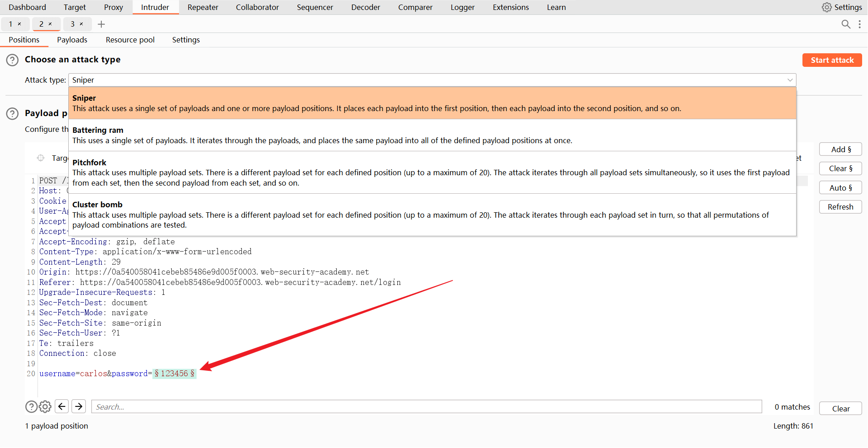This screenshot has width=868, height=448.
Task: Click the target crosshair icon
Action: [x=41, y=158]
